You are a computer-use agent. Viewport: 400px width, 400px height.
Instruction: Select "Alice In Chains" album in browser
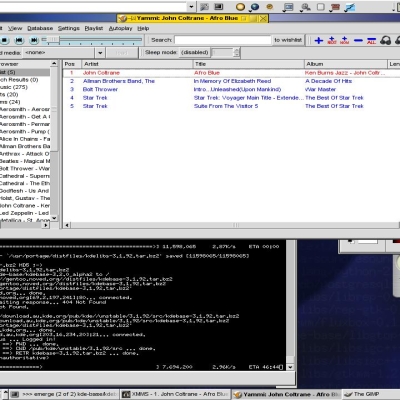25,139
